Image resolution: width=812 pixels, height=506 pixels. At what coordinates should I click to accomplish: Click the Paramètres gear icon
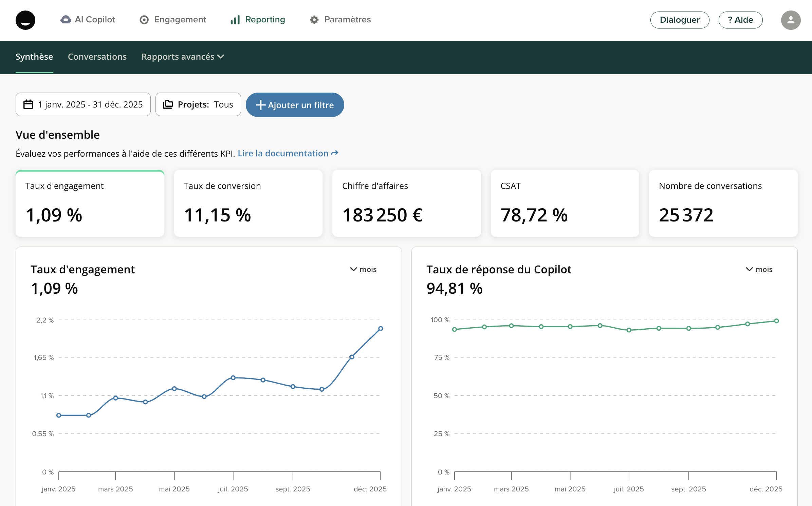[314, 20]
